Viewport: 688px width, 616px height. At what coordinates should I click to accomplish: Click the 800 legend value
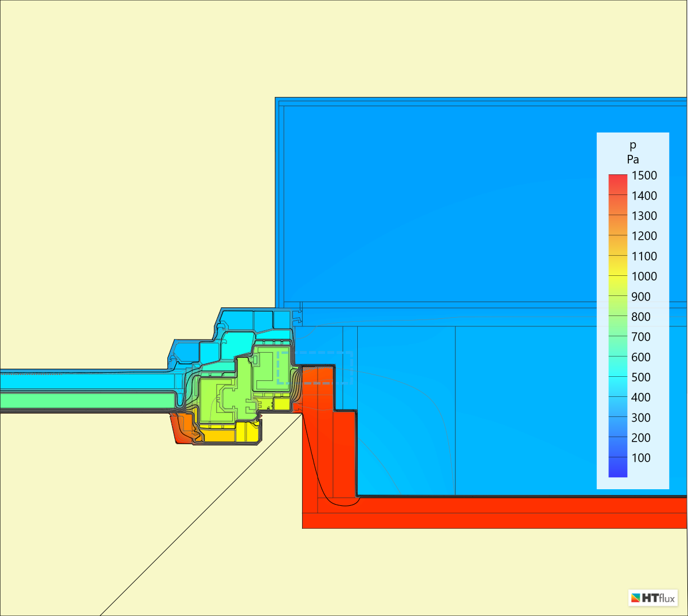(641, 317)
